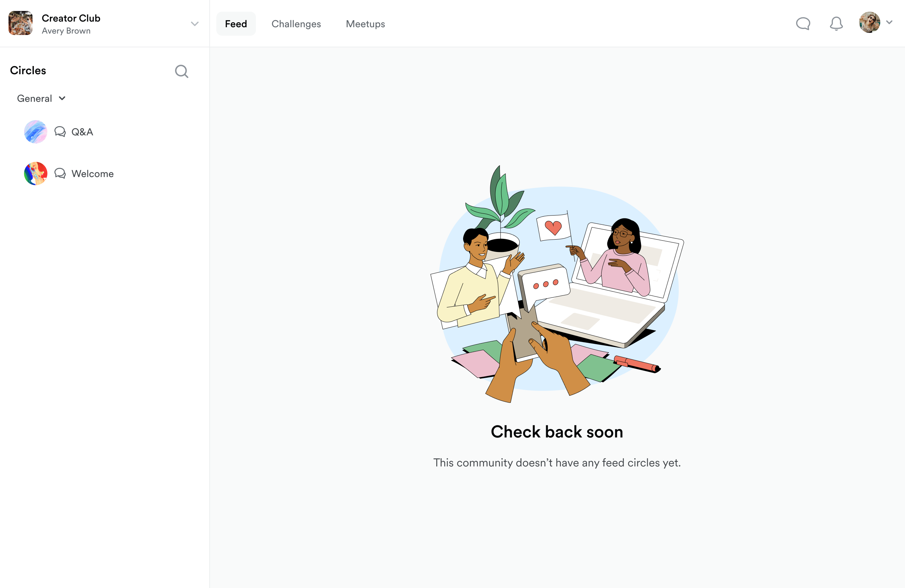This screenshot has height=588, width=905.
Task: Collapse the General circles group
Action: pyautogui.click(x=41, y=99)
